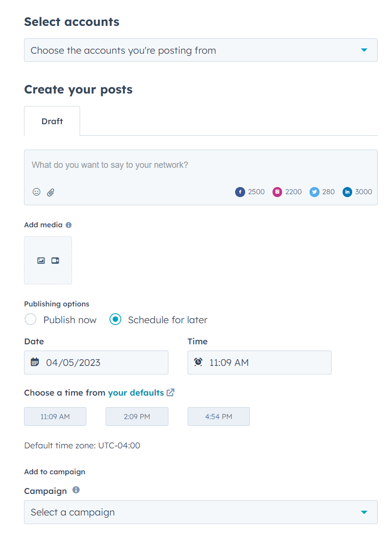Screen dimensions: 392x539
Task: Click the date input showing 04/05/2023
Action: tap(96, 363)
